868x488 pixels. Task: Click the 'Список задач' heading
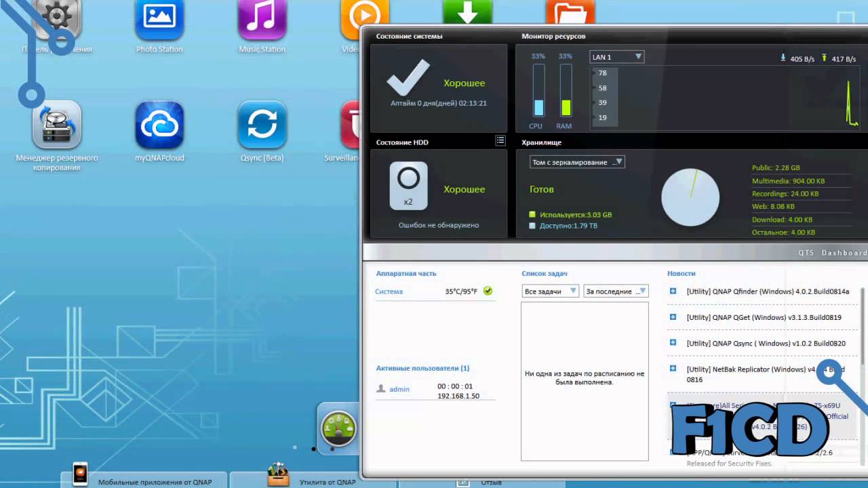tap(545, 273)
